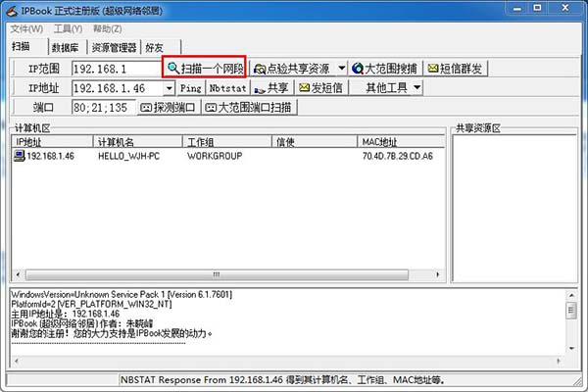Click the globe search icon of 大范围搜捕
Screen dimensions: 588x392
tap(358, 69)
